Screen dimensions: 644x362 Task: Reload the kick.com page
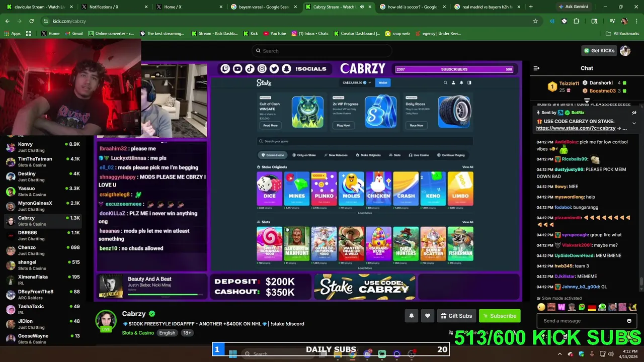point(31,21)
